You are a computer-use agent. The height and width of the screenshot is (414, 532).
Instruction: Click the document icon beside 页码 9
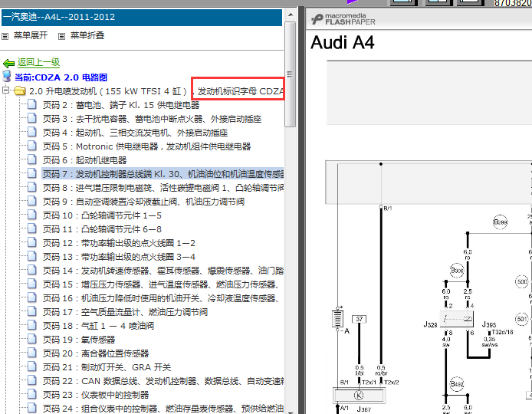point(32,201)
